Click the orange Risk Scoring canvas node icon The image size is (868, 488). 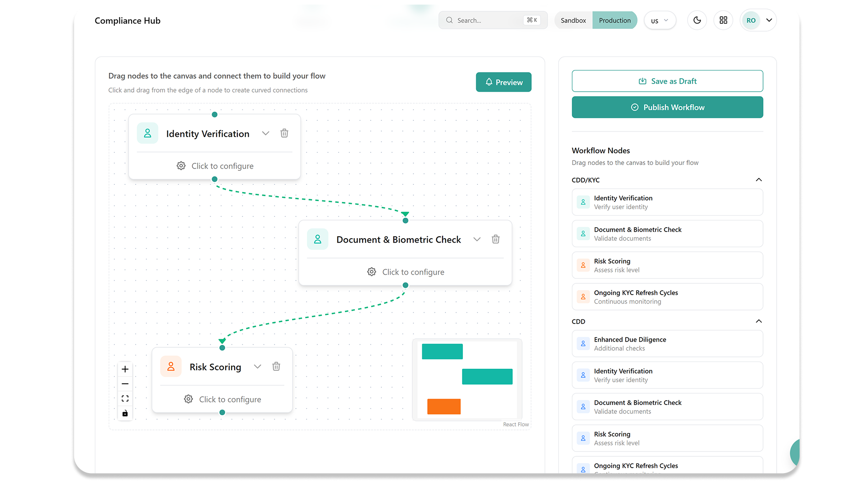click(x=171, y=366)
